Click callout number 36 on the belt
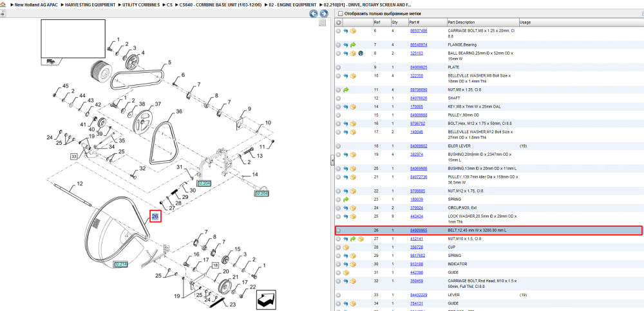644x311 pixels. point(178,111)
